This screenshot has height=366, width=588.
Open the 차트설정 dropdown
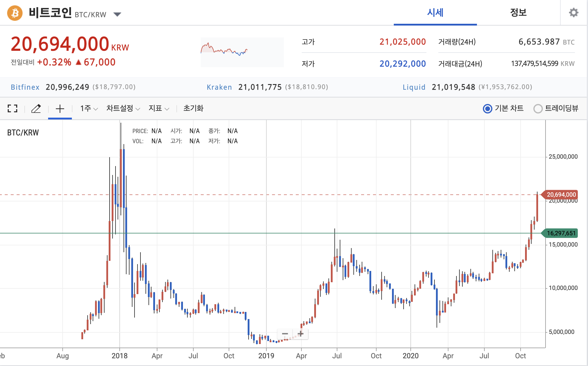(x=123, y=108)
